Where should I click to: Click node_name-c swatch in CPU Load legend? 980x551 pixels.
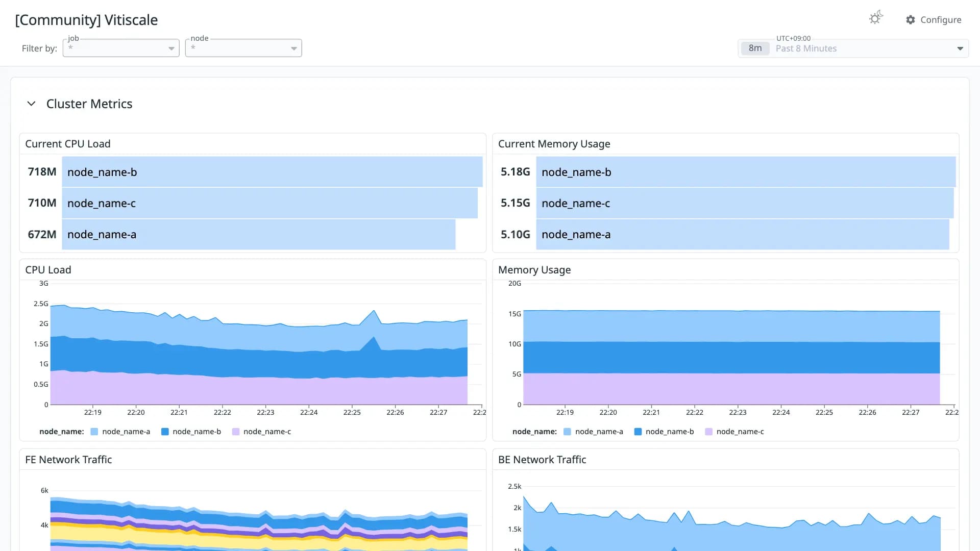(x=235, y=432)
